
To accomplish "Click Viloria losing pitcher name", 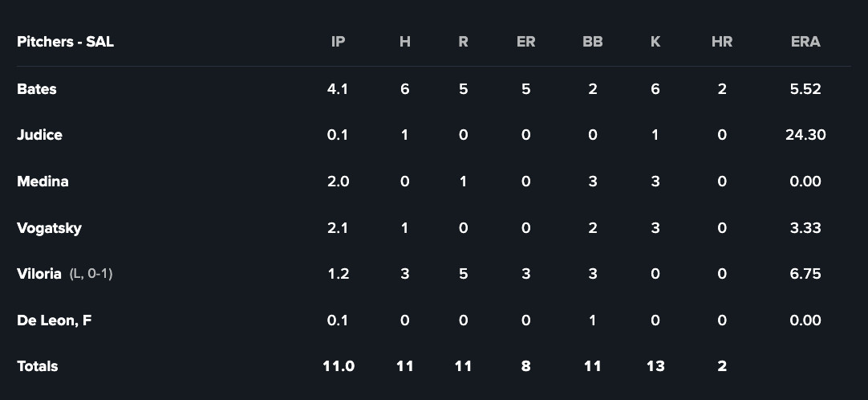I will tap(39, 274).
